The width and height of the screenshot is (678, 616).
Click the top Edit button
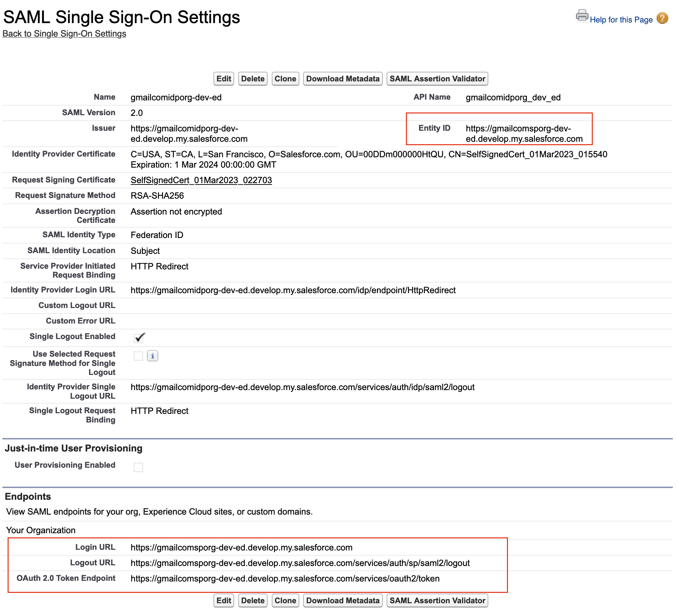click(x=223, y=78)
